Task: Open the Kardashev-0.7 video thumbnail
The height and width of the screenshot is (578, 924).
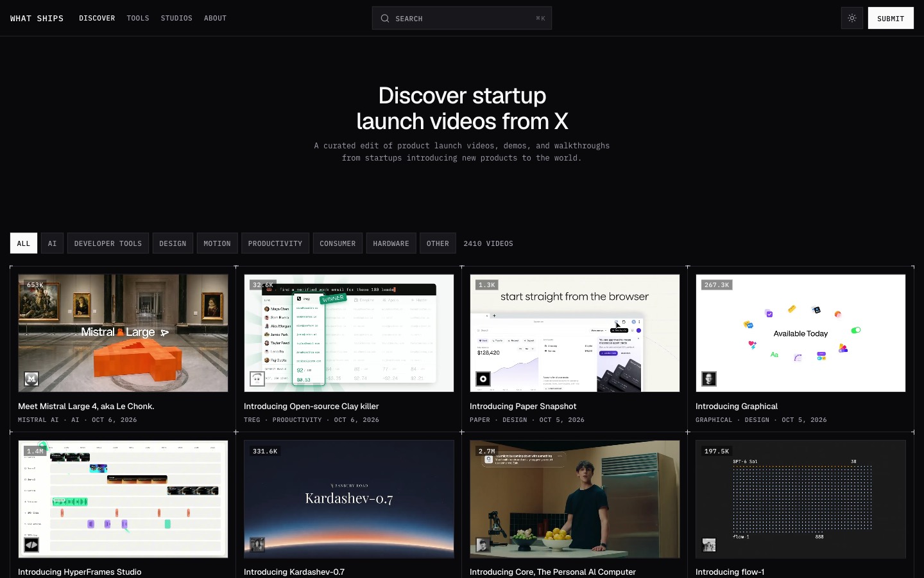Action: [349, 499]
